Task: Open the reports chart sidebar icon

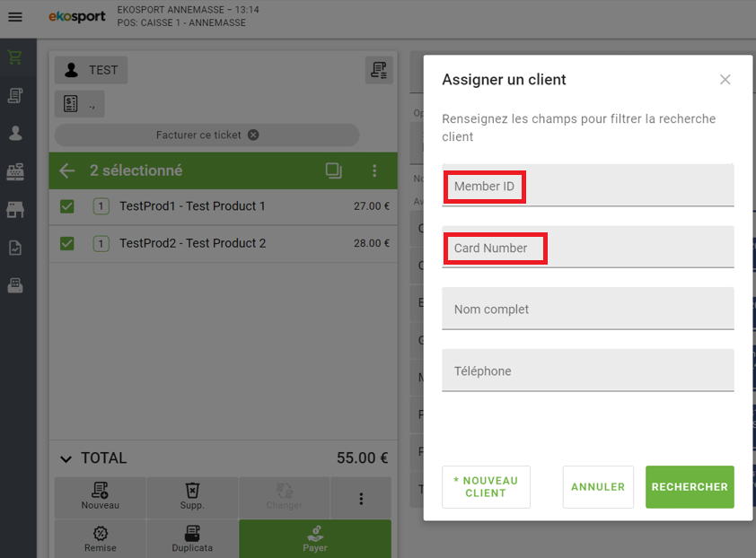Action: click(15, 248)
